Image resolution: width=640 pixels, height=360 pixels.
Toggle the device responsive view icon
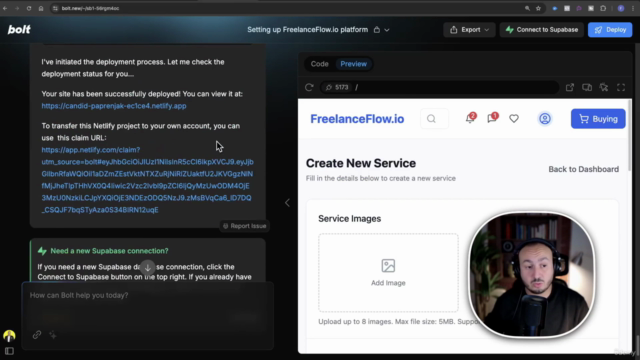(x=587, y=87)
